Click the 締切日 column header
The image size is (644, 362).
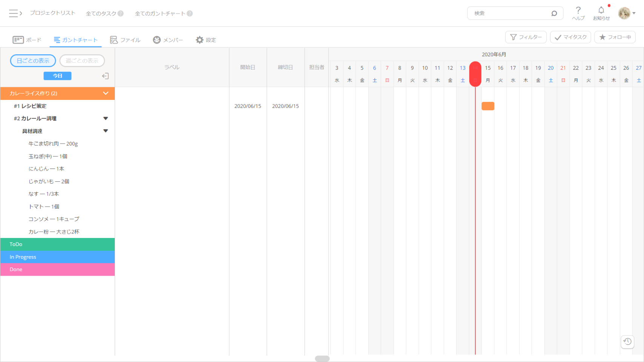pyautogui.click(x=286, y=67)
